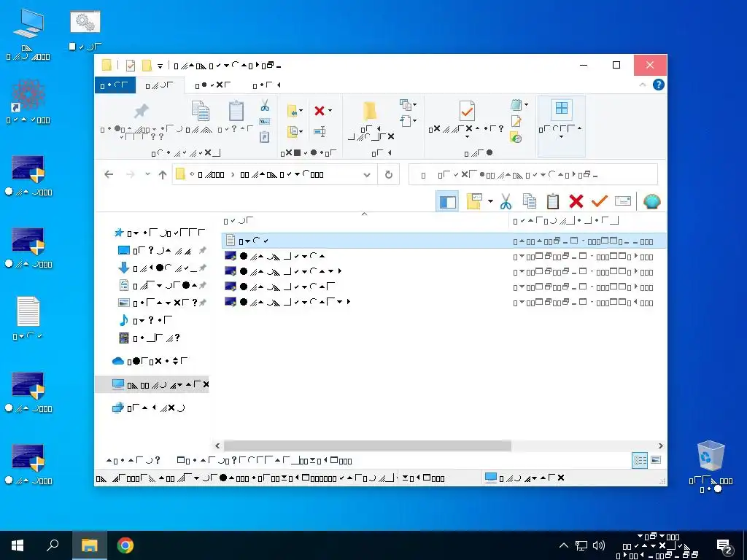The width and height of the screenshot is (747, 560).
Task: Open Customize Quick Access Toolbar dropdown in title bar
Action: pyautogui.click(x=160, y=66)
